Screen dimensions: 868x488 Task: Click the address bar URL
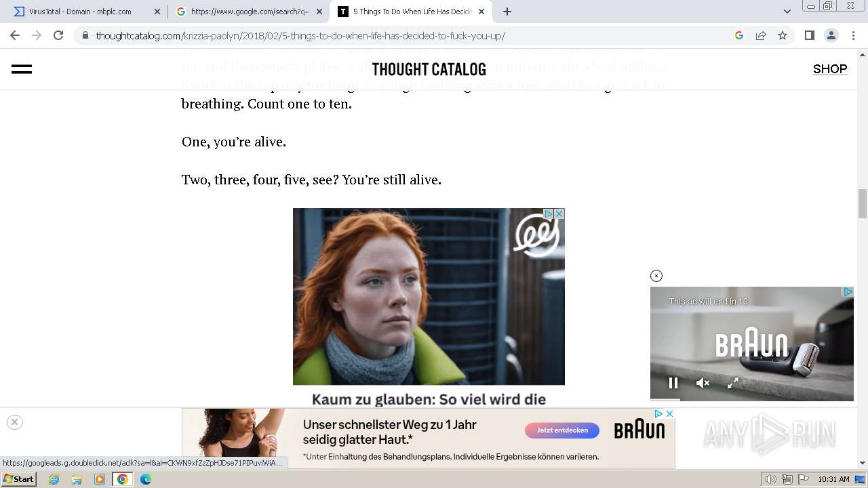tap(300, 36)
